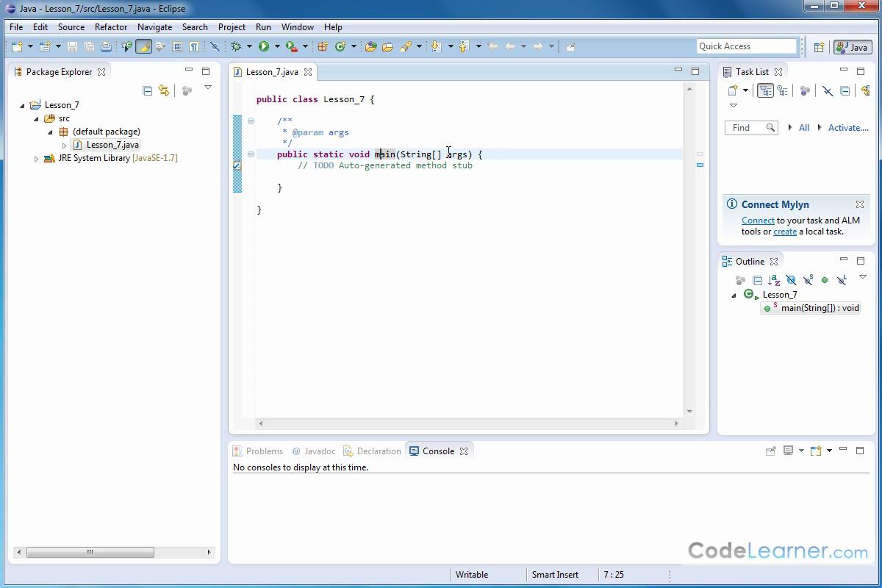Click the Open Task icon in toolbar

click(387, 46)
